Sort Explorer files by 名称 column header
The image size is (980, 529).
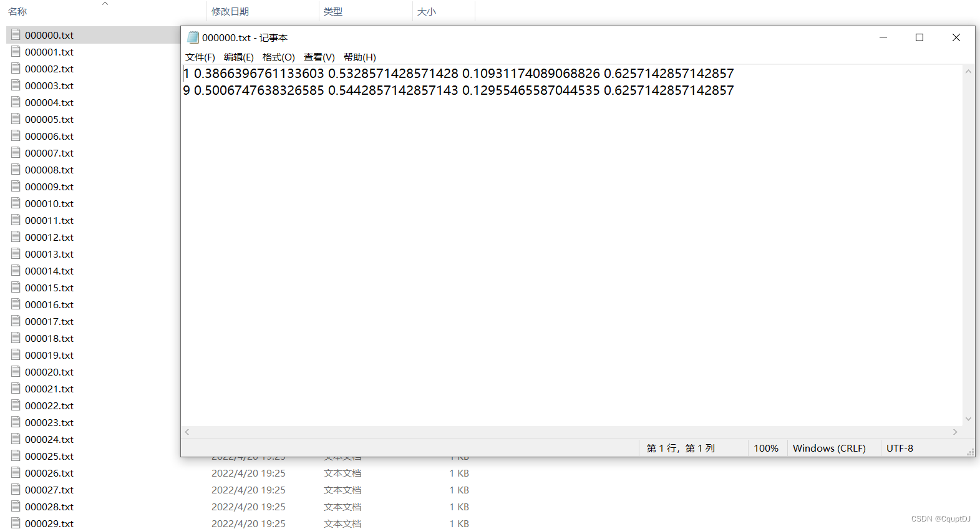pyautogui.click(x=17, y=12)
